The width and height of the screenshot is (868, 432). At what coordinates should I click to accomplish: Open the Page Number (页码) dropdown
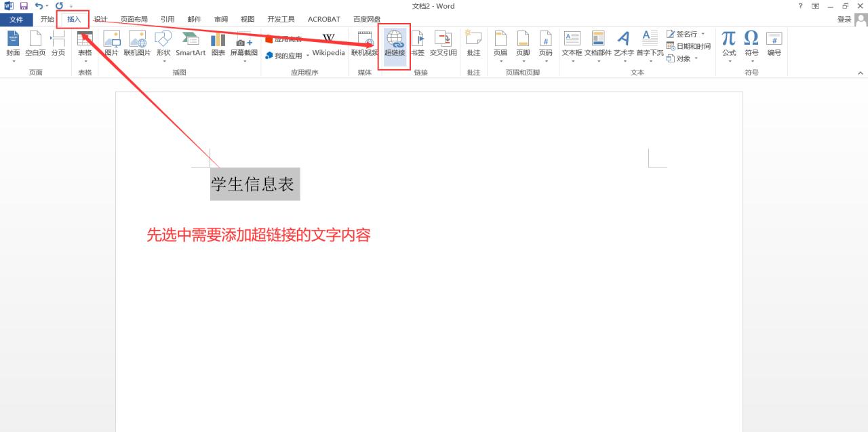tap(546, 45)
